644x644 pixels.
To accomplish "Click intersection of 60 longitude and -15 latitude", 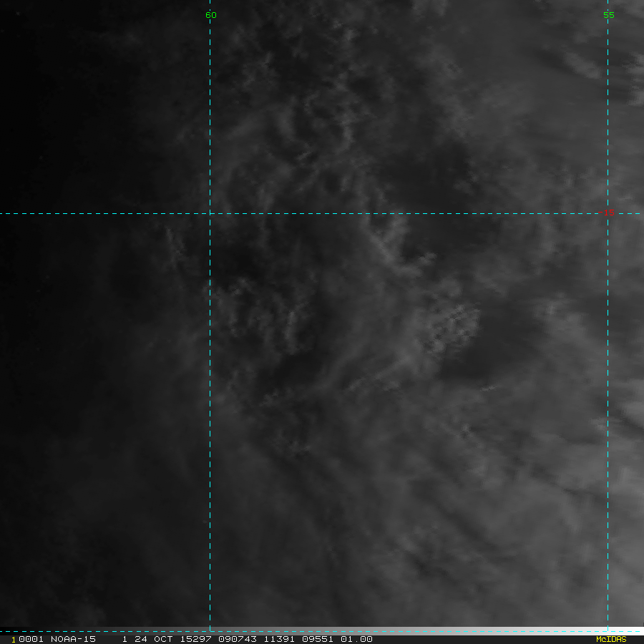I will point(210,213).
